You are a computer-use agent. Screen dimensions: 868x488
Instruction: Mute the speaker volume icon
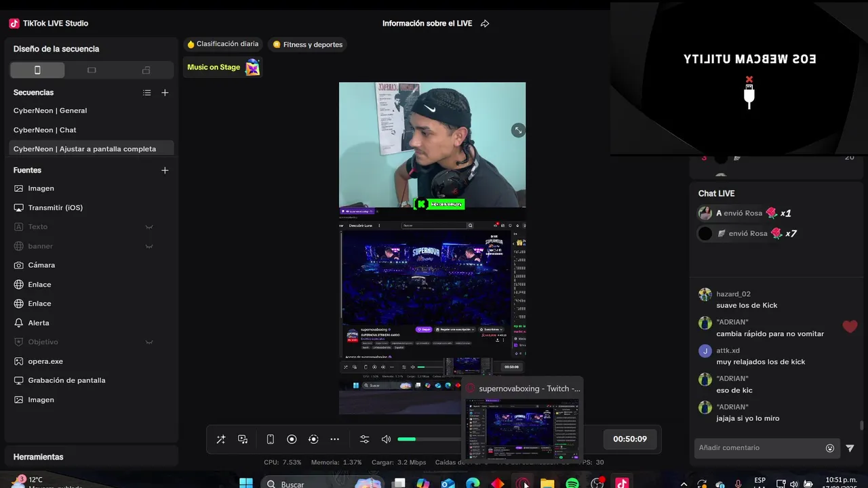(386, 439)
